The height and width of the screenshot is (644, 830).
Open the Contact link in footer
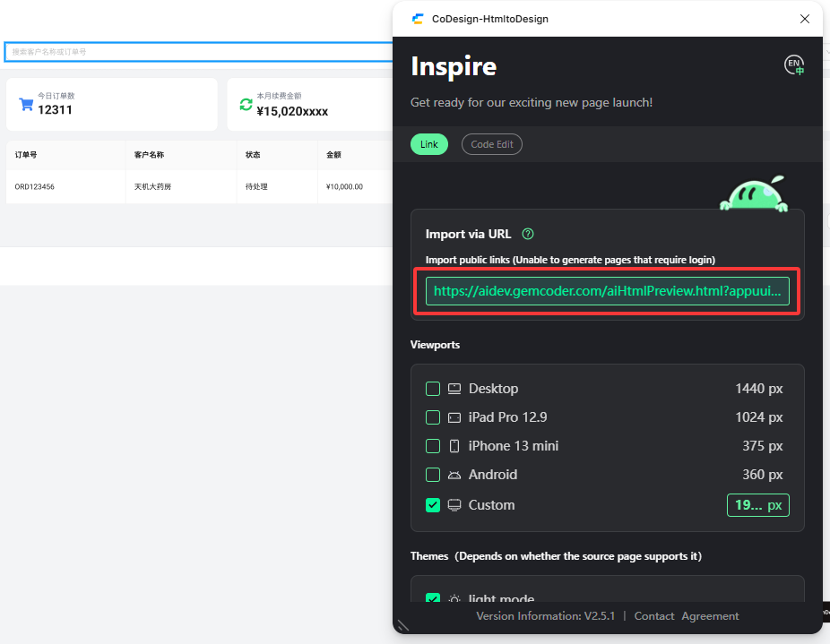[654, 616]
